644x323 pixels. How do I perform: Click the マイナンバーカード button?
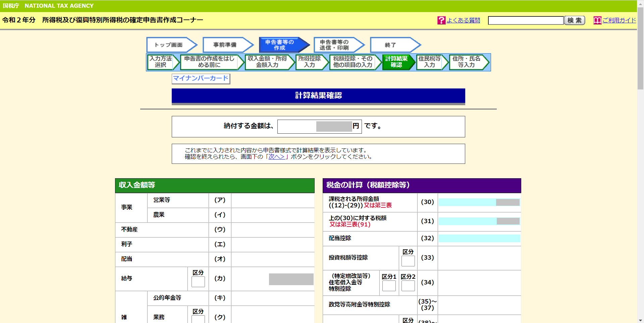[201, 79]
